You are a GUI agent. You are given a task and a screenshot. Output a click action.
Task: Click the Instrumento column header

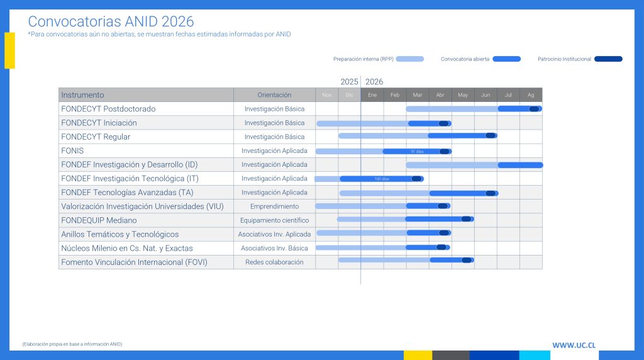click(x=83, y=95)
